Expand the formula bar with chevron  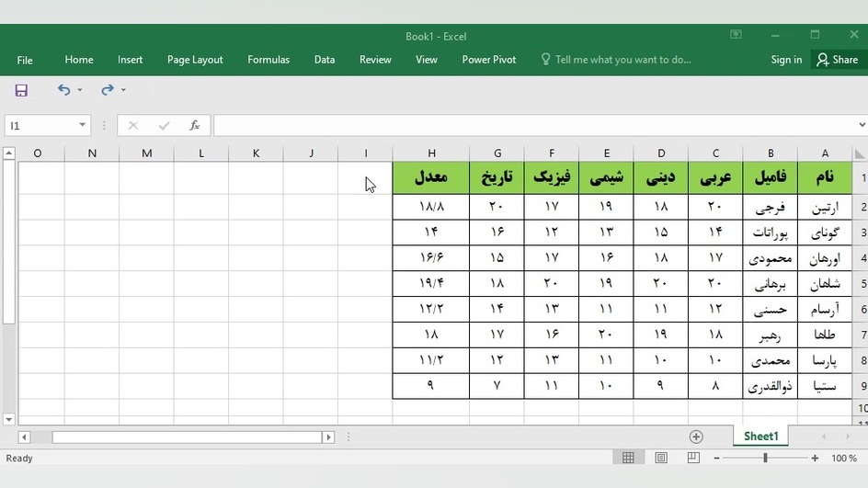point(862,124)
